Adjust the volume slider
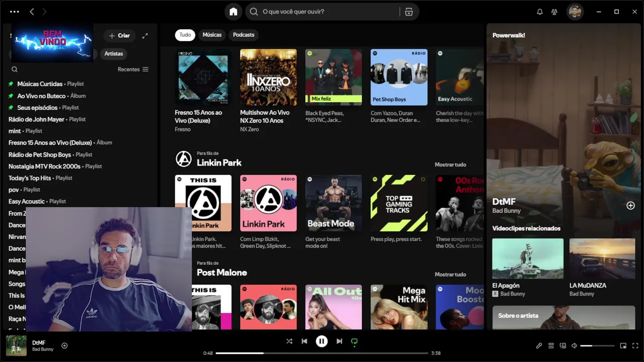 tap(597, 346)
